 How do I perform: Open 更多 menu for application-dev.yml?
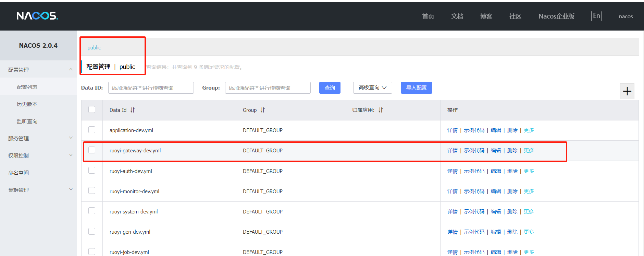(529, 130)
